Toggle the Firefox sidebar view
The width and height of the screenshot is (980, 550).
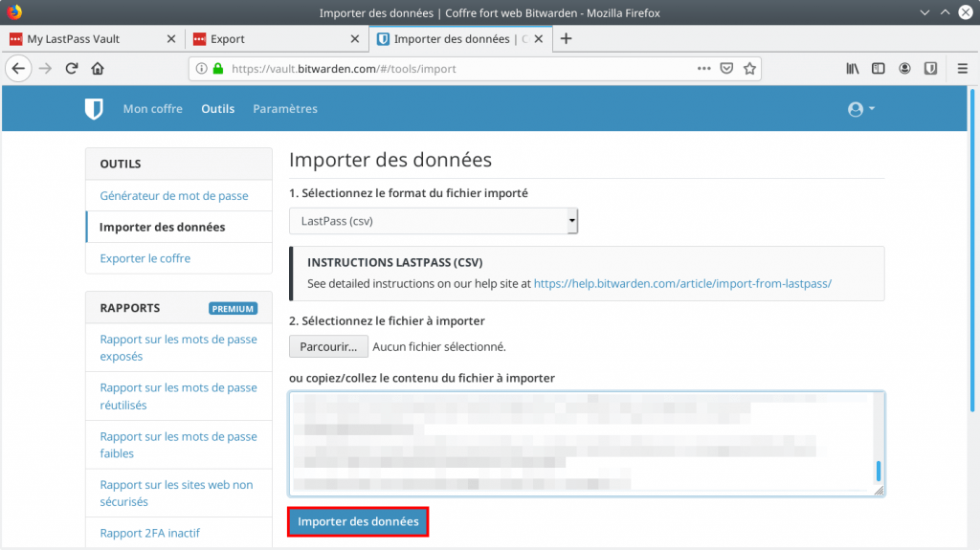point(879,69)
